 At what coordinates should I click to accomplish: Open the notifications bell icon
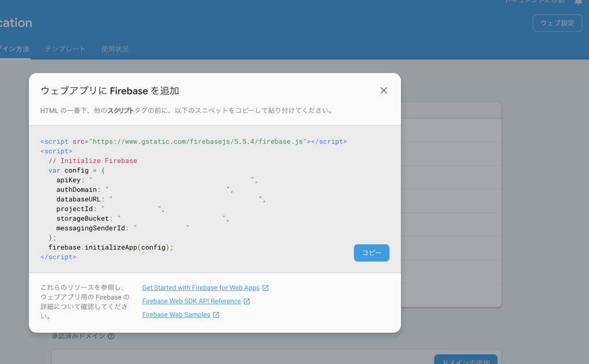(x=579, y=2)
